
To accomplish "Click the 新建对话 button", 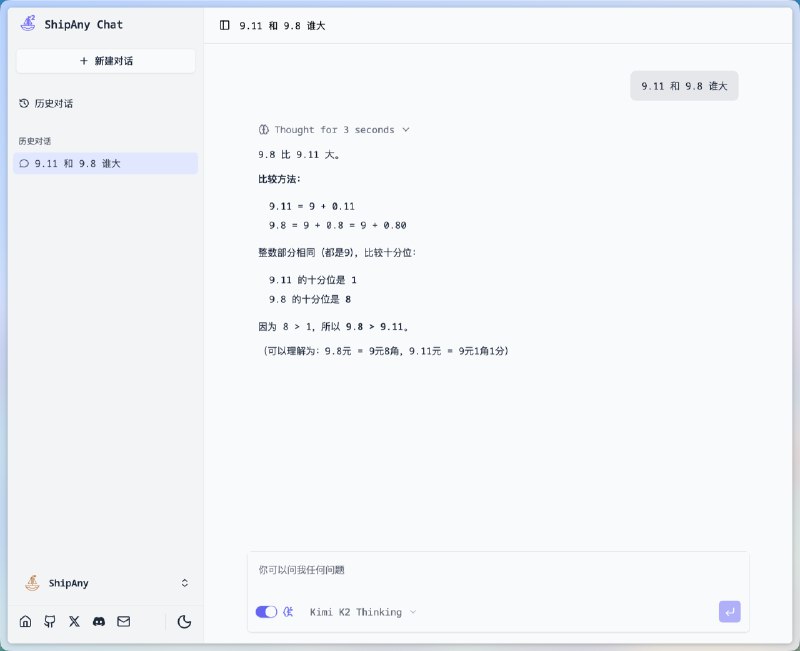I will [105, 62].
